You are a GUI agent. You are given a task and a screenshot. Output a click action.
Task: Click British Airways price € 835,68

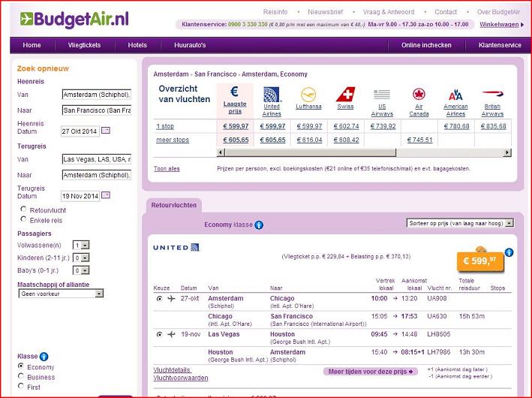(x=493, y=126)
